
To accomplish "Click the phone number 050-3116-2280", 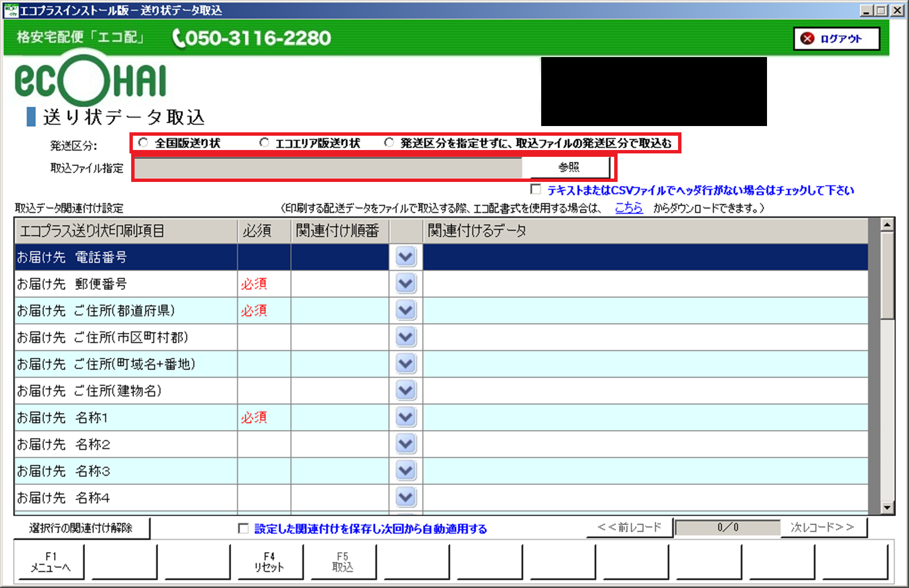I will [x=251, y=38].
